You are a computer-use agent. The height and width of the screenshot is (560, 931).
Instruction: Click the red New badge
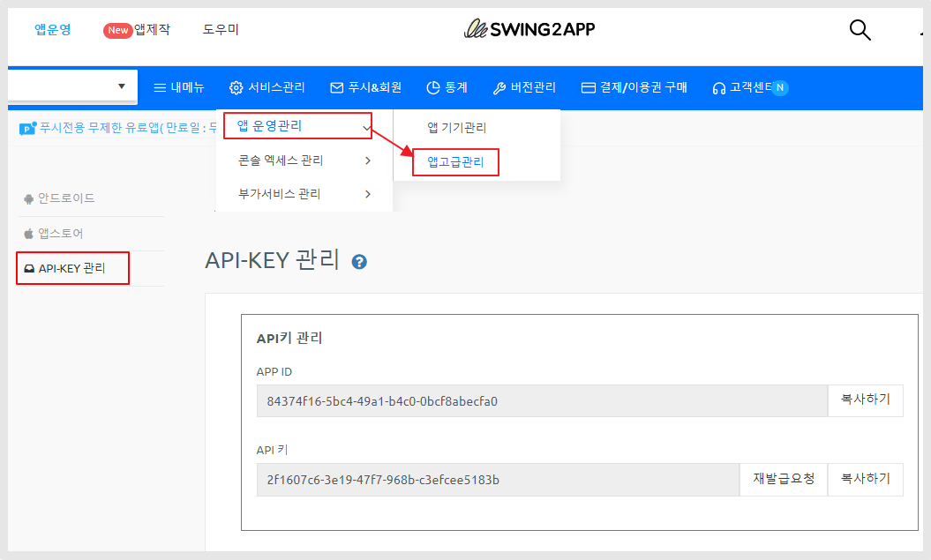[x=117, y=30]
